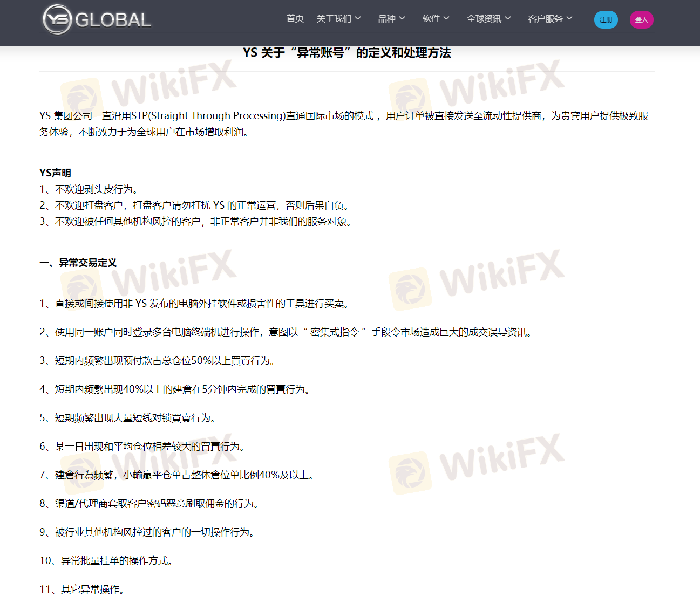Expand the 软件 dropdown chevron
The height and width of the screenshot is (597, 700).
click(x=446, y=18)
